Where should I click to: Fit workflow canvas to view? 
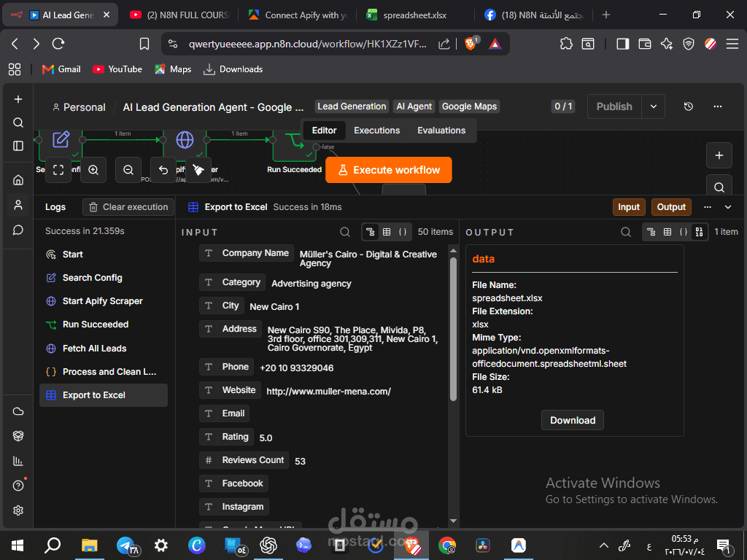tap(58, 170)
